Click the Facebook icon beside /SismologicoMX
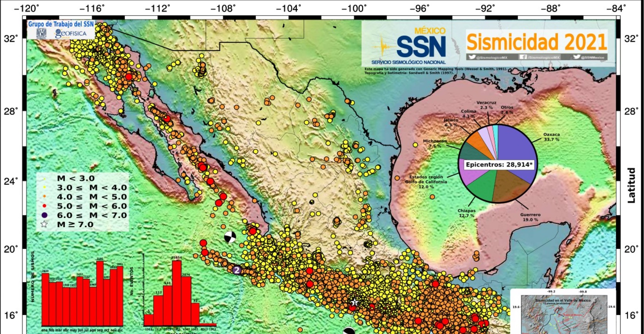Screen dimensions: 644x334 click(523, 57)
